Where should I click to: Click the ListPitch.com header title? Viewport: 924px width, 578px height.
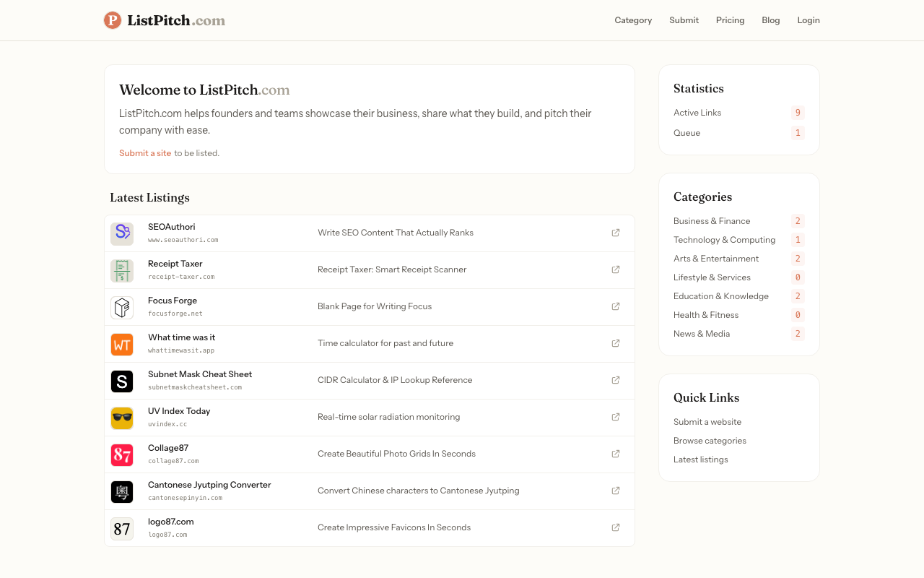(176, 20)
